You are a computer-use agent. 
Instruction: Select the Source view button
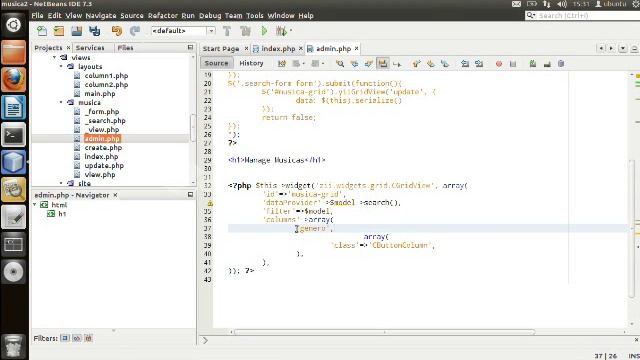[216, 63]
